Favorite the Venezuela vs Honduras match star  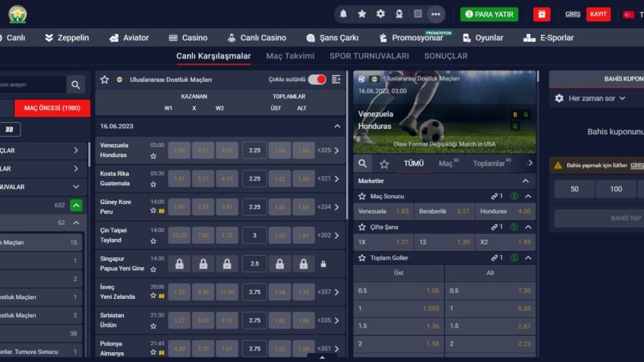pyautogui.click(x=153, y=156)
